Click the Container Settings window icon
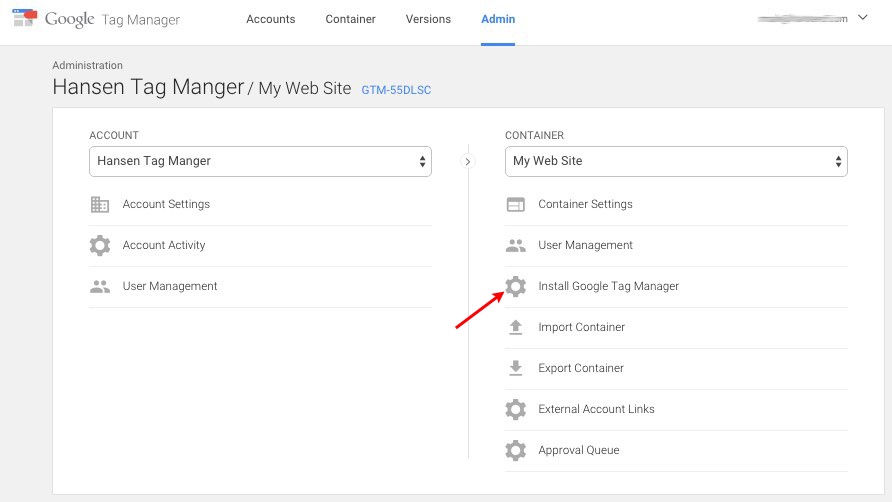The width and height of the screenshot is (892, 502). 516,204
